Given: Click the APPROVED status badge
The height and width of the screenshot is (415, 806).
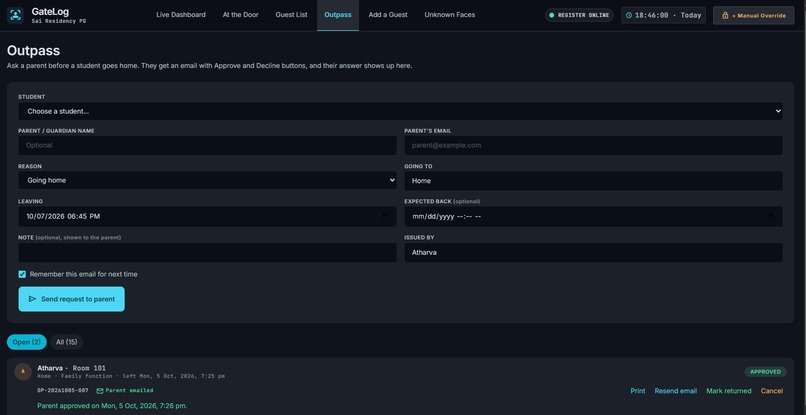Looking at the screenshot, I should [x=765, y=372].
